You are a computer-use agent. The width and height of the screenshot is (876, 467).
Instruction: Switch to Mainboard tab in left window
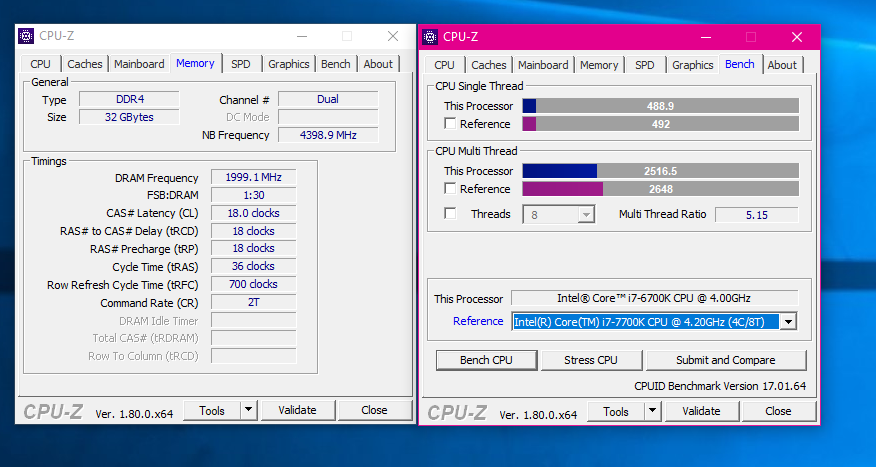pyautogui.click(x=139, y=64)
